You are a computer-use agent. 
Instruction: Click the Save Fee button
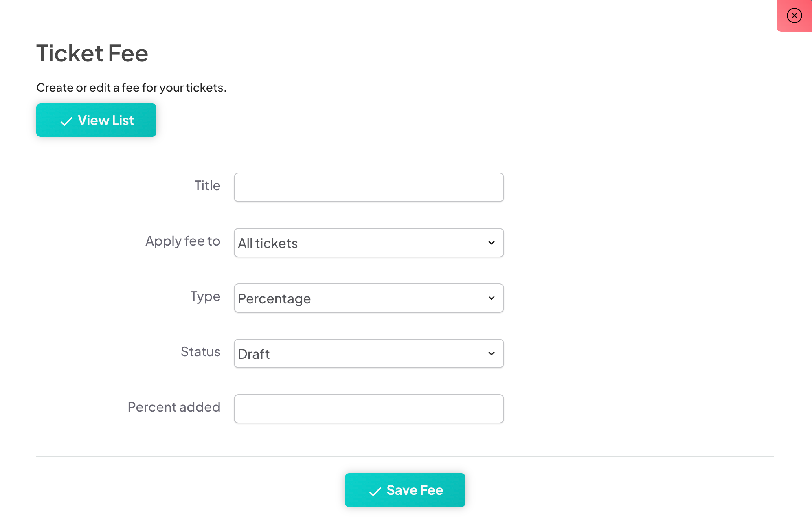[x=405, y=490]
